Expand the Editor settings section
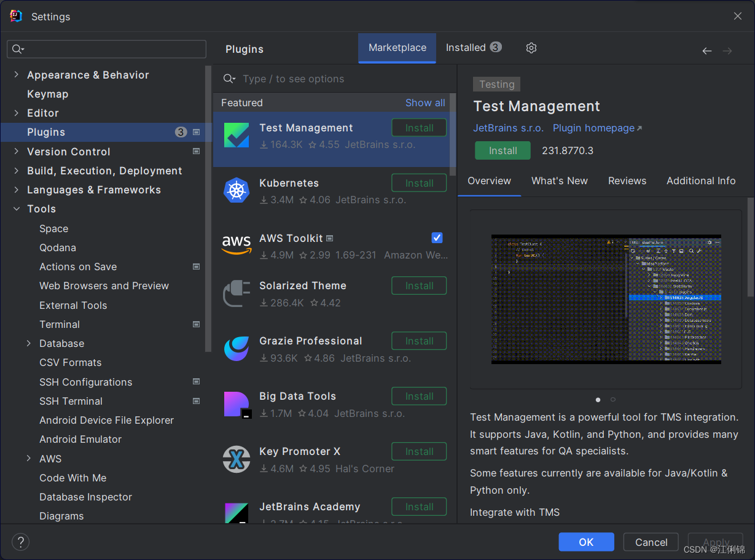The image size is (755, 560). coord(16,113)
